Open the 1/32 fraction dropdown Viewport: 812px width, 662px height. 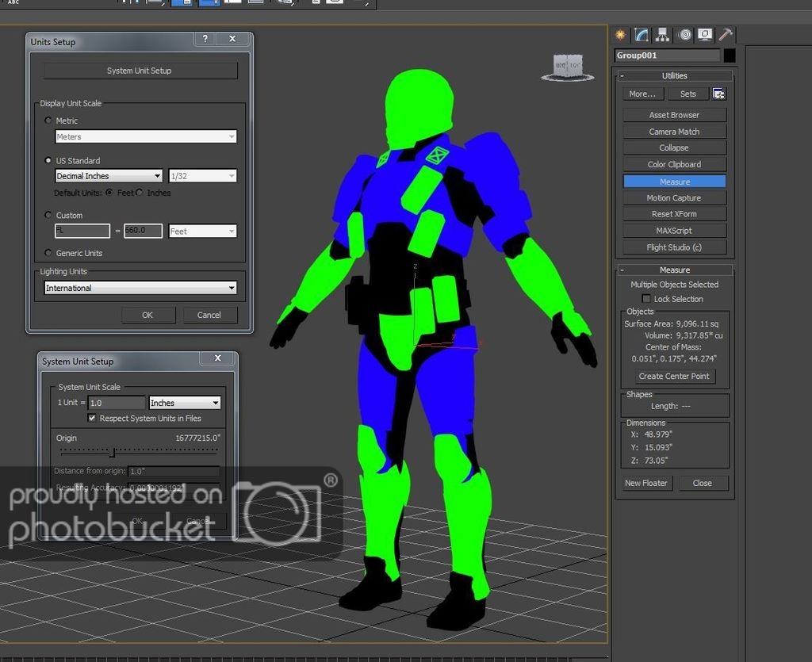click(x=202, y=176)
